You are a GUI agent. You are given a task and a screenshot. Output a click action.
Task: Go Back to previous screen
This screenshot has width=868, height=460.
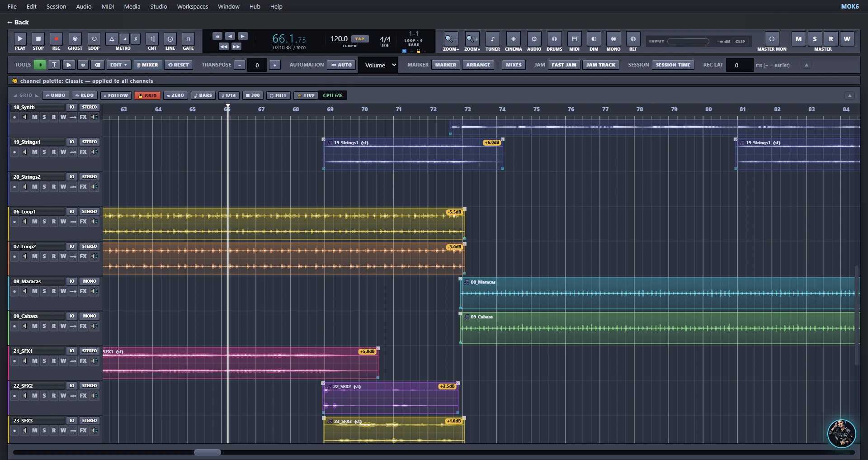click(x=18, y=22)
